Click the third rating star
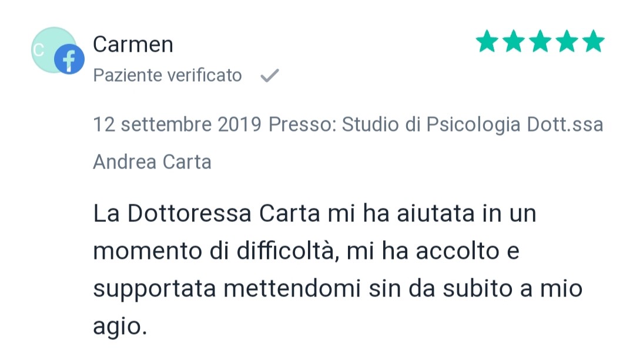The height and width of the screenshot is (364, 623). [x=540, y=41]
